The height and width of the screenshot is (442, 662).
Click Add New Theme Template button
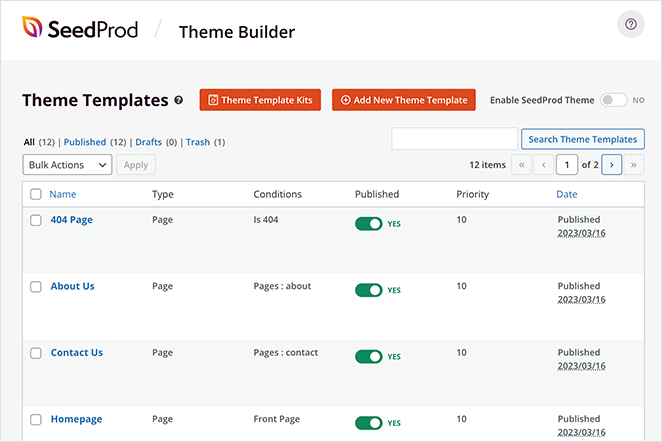[x=404, y=100]
